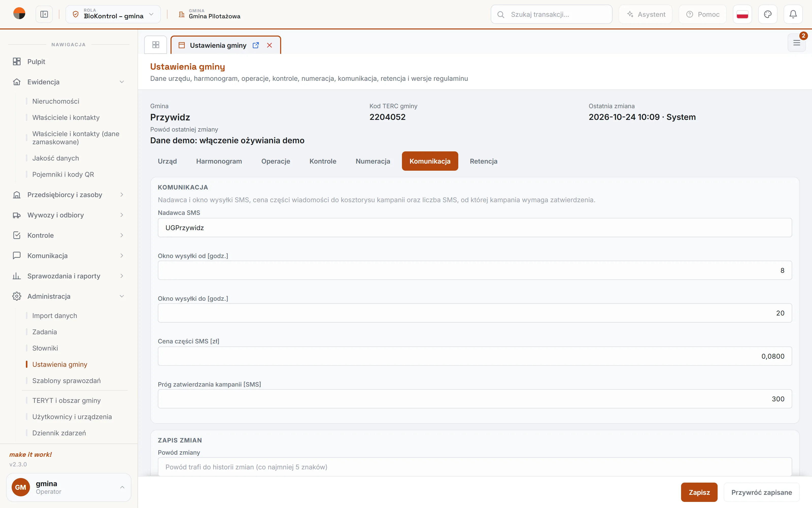Switch to the Numeracja tab
The image size is (812, 508).
tap(373, 161)
